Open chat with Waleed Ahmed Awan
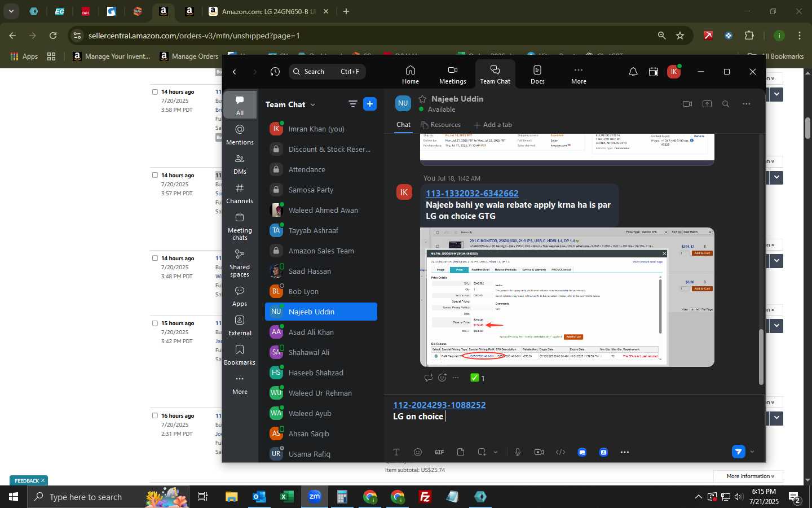Image resolution: width=812 pixels, height=508 pixels. pos(321,210)
